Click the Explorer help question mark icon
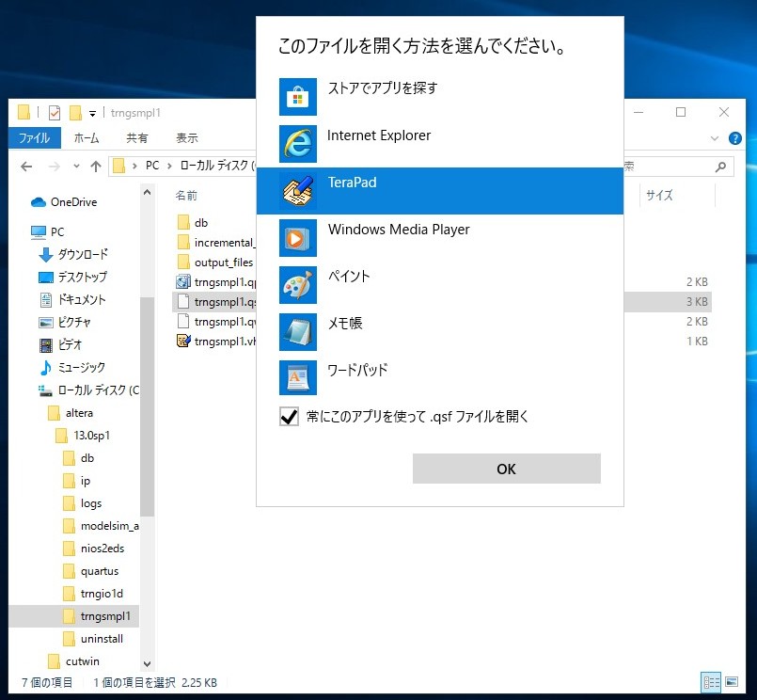The image size is (757, 700). coord(734,138)
